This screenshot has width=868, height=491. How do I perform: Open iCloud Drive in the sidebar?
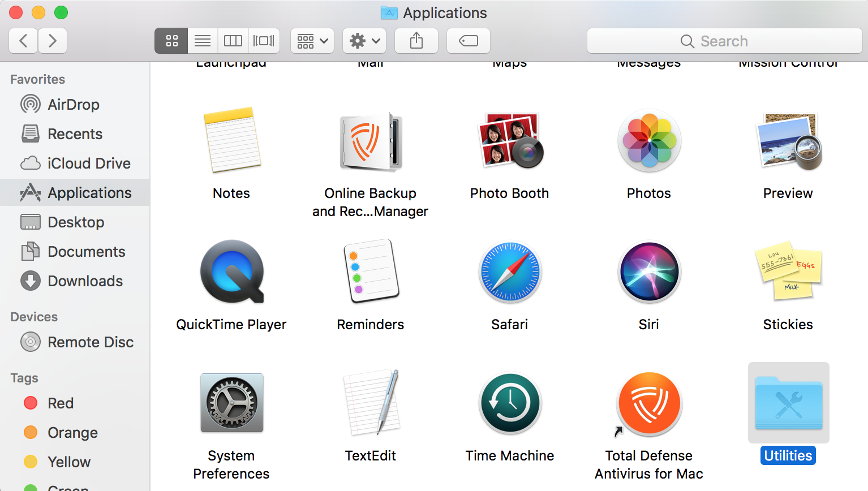click(x=75, y=163)
